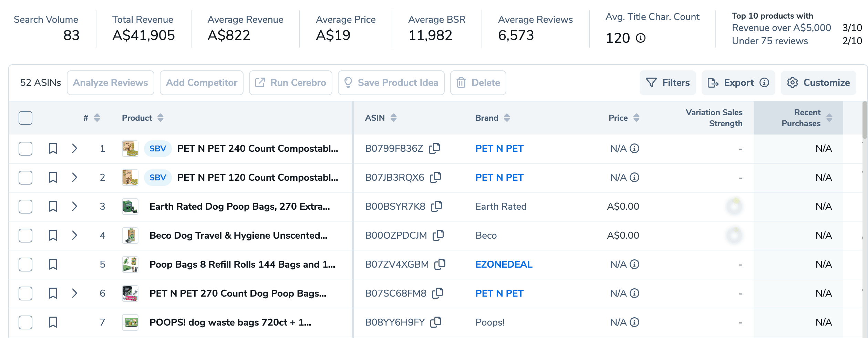Bookmark the POOPS! dog waste bags row
The image size is (868, 338).
click(x=53, y=322)
